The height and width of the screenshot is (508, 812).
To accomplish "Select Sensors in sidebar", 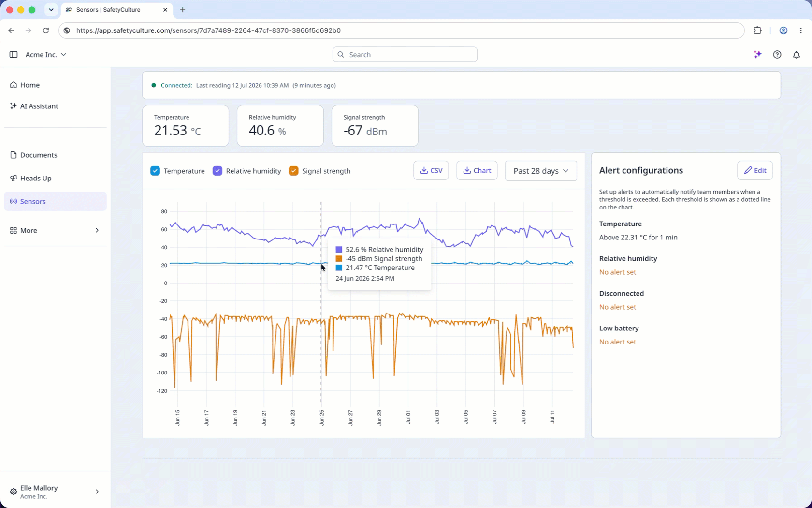I will click(55, 201).
